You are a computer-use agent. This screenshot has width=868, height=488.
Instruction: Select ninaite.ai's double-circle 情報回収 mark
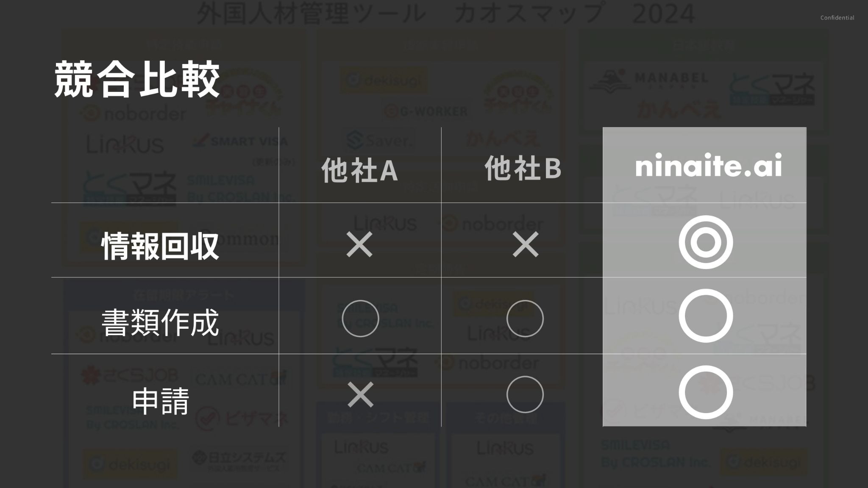click(706, 242)
